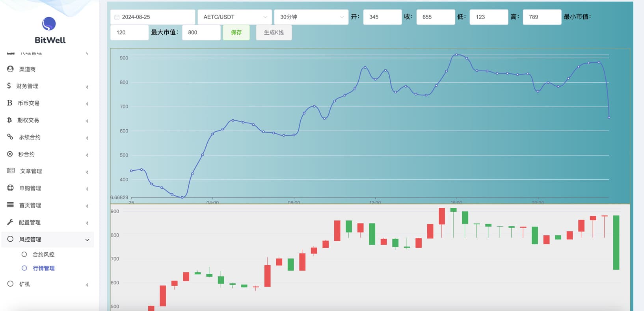The height and width of the screenshot is (311, 644).
Task: Expand the 文章管理 menu chevron
Action: point(87,172)
